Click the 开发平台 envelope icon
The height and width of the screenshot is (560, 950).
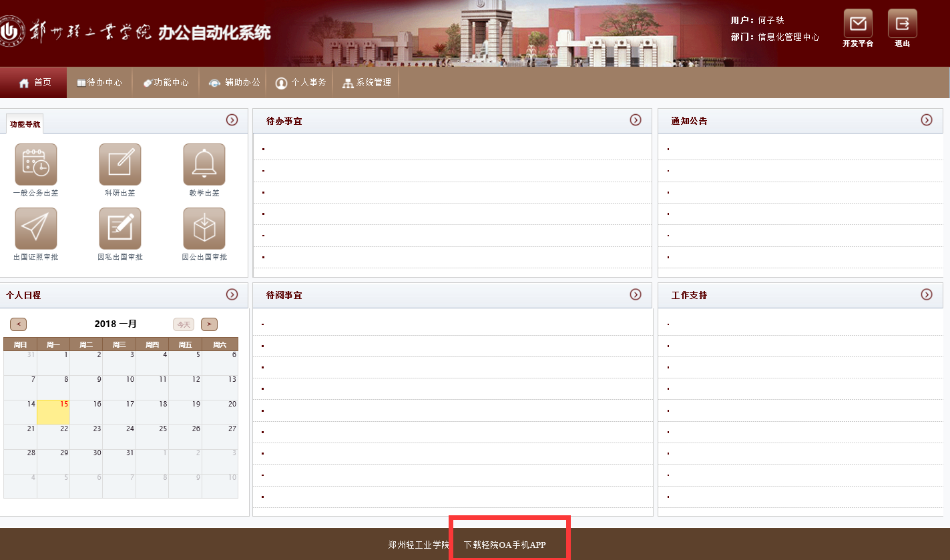[x=858, y=24]
